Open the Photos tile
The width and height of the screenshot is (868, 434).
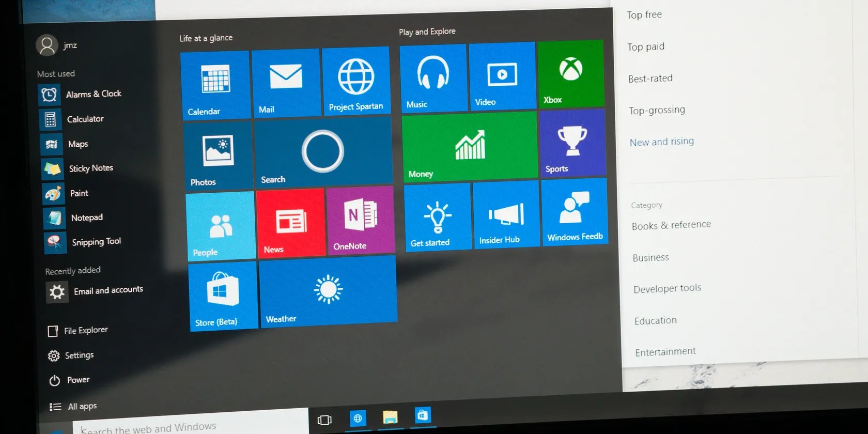pos(218,156)
